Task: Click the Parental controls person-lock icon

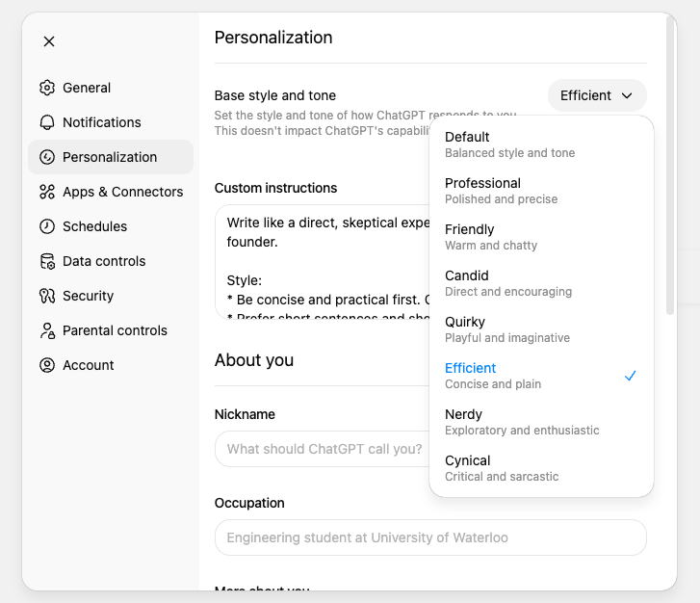Action: click(x=47, y=330)
